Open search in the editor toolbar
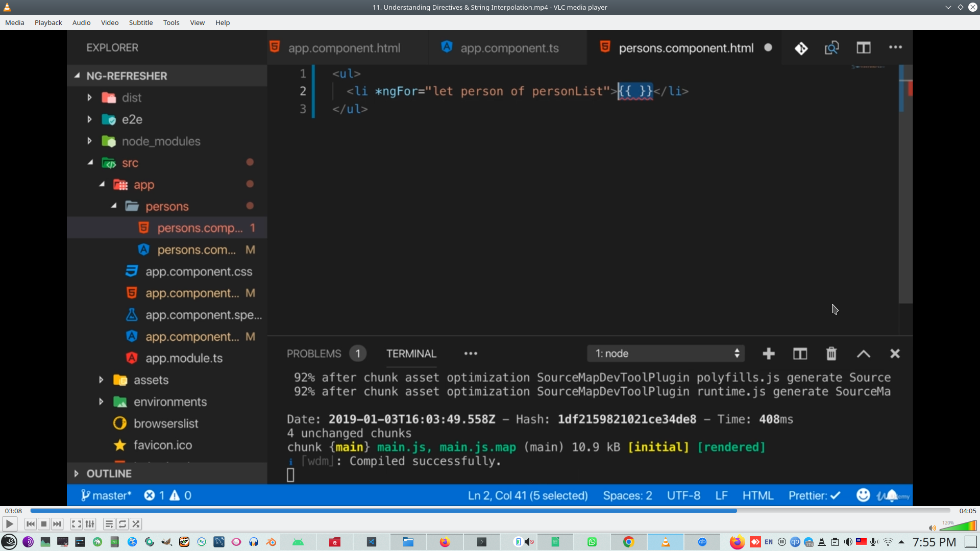Screen dimensions: 980x551 tap(831, 47)
